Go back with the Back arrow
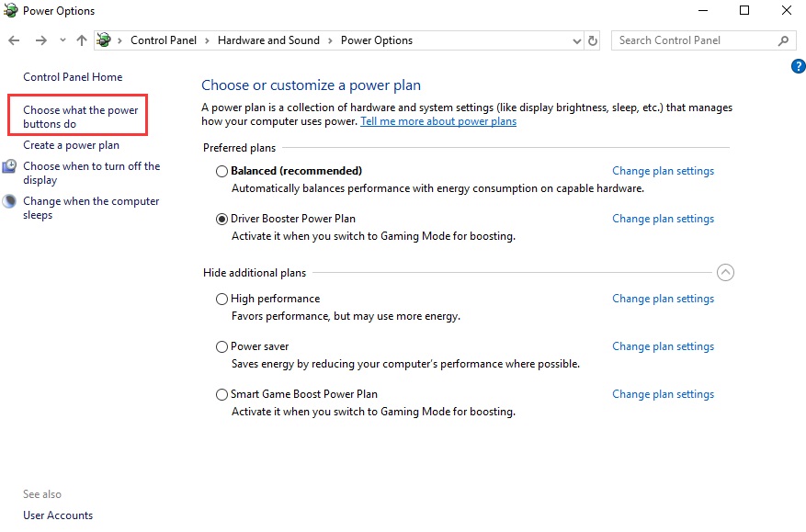 coord(14,40)
